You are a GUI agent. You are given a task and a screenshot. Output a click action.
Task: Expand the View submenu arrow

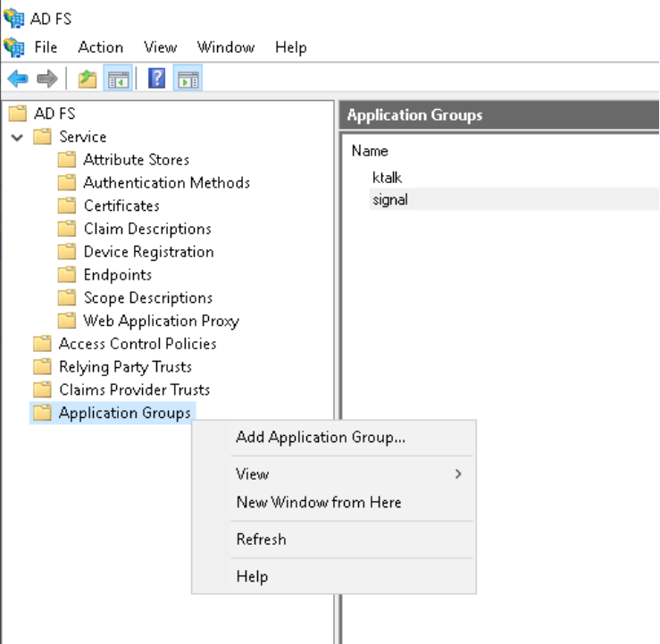pyautogui.click(x=458, y=474)
